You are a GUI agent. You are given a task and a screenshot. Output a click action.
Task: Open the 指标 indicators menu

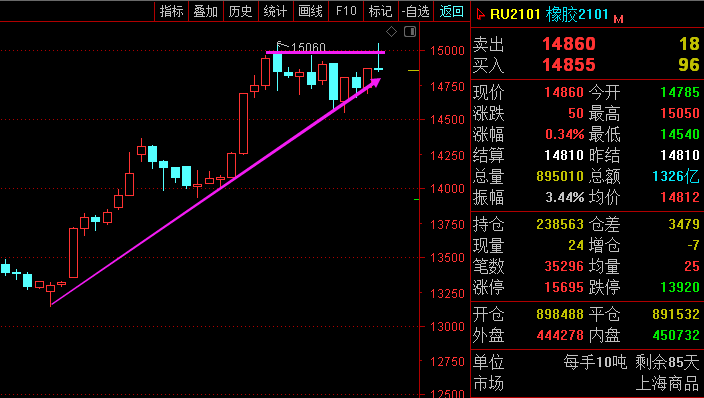172,11
